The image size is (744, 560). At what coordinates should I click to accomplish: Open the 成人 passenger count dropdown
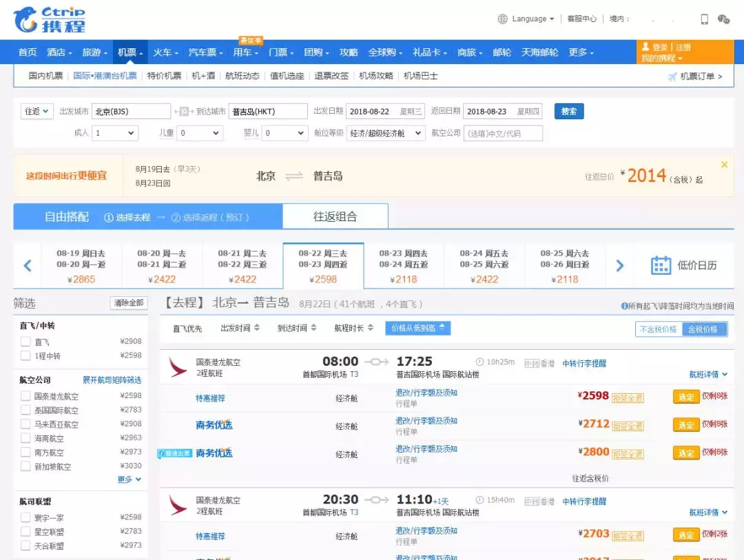pos(115,132)
